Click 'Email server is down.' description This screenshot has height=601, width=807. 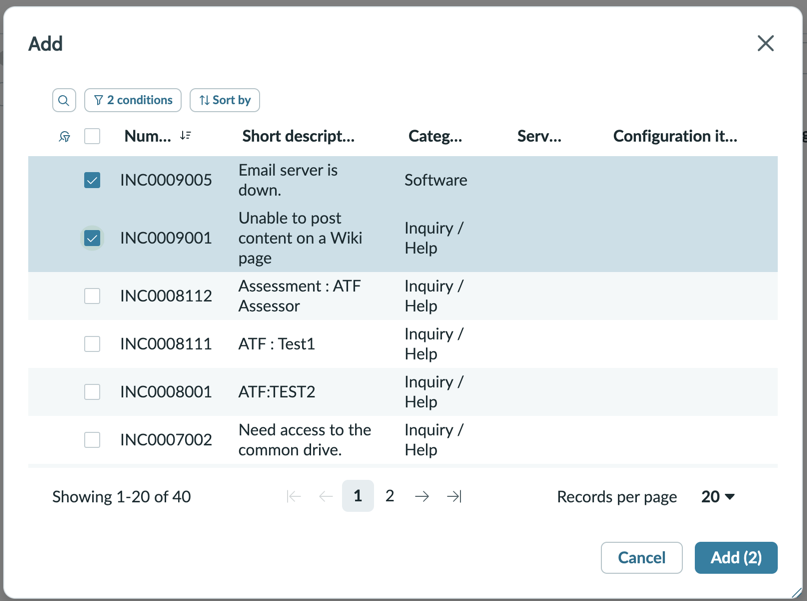point(288,180)
